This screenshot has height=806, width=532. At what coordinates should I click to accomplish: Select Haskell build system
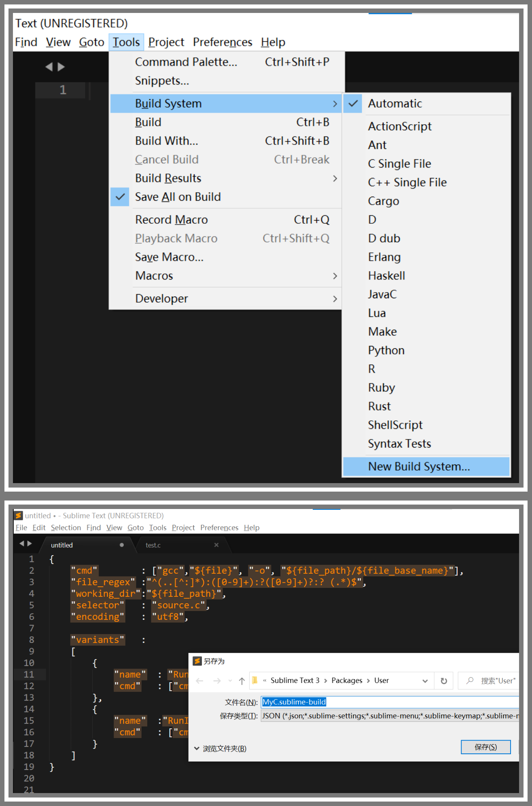[426, 276]
